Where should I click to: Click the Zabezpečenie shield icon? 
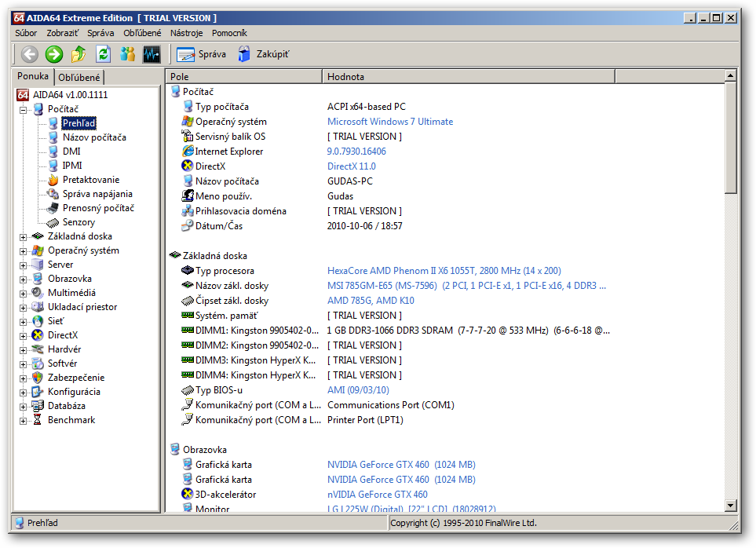(38, 378)
